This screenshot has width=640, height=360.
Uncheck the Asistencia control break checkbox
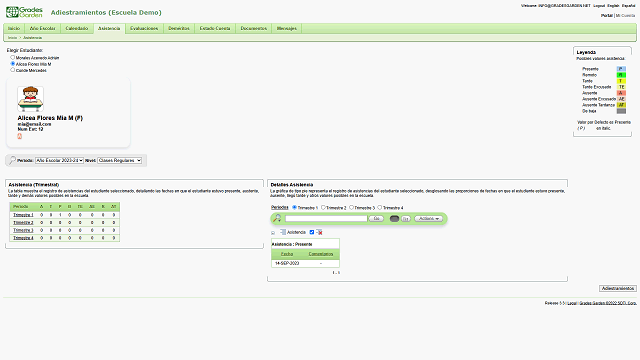point(312,232)
